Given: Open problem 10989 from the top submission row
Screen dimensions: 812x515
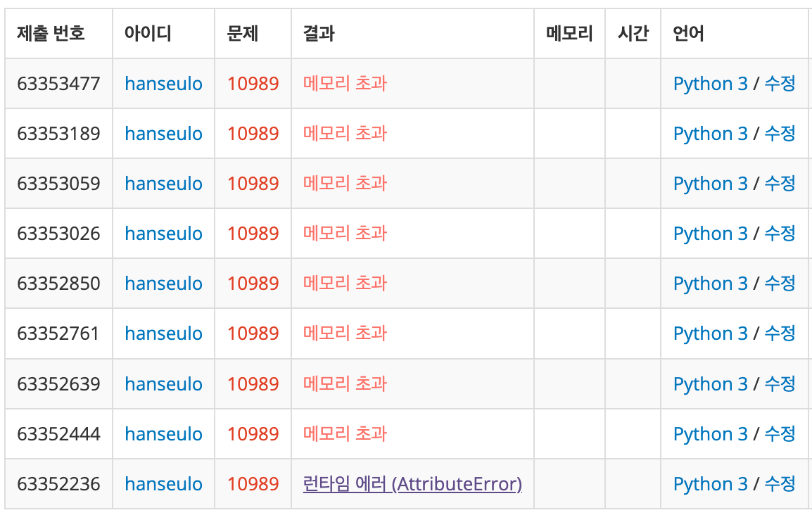Looking at the screenshot, I should [x=252, y=82].
